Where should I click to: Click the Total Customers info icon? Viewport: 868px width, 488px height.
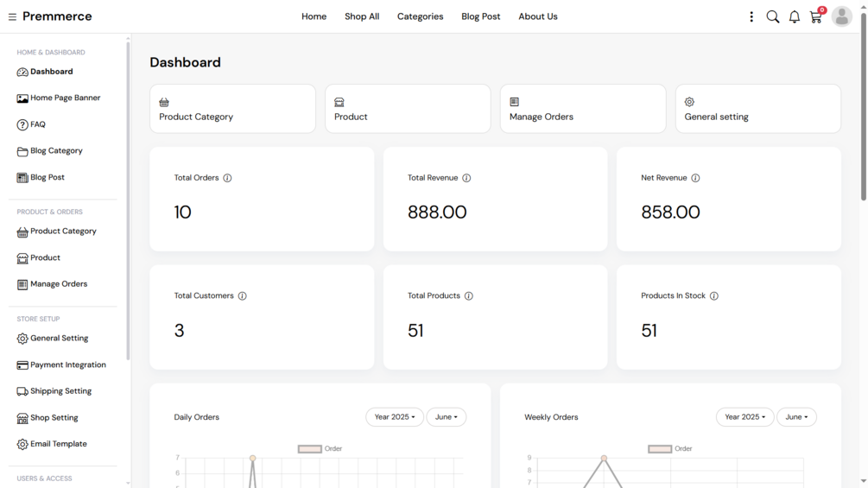pyautogui.click(x=243, y=296)
